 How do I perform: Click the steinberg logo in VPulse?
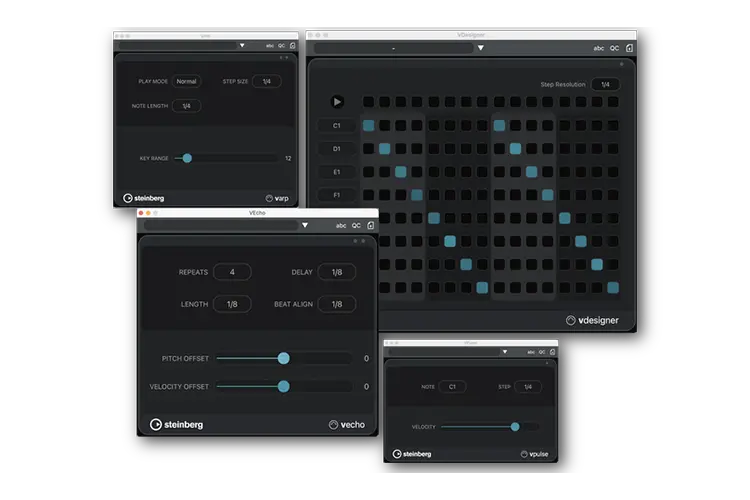tap(412, 454)
